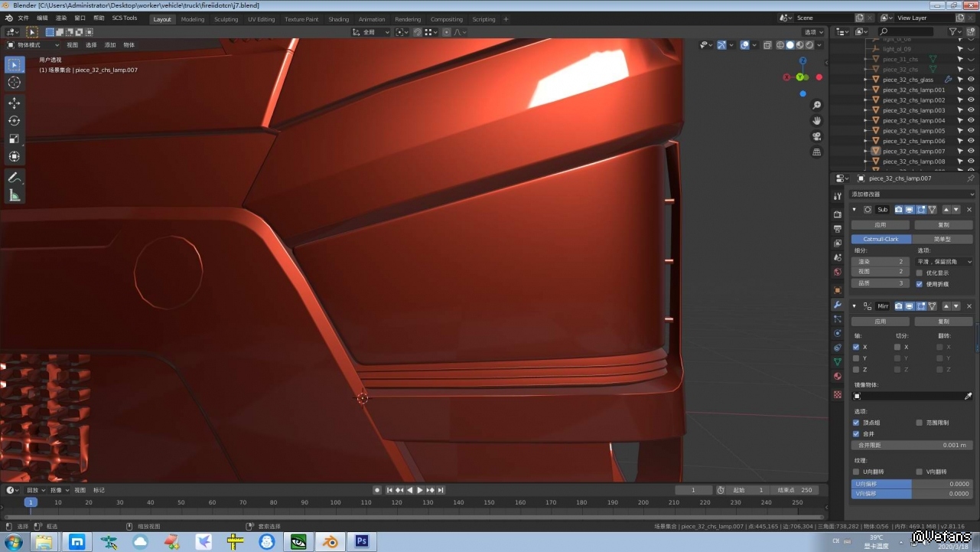The height and width of the screenshot is (552, 980).
Task: Activate the 3D Cursor tool
Action: click(15, 83)
